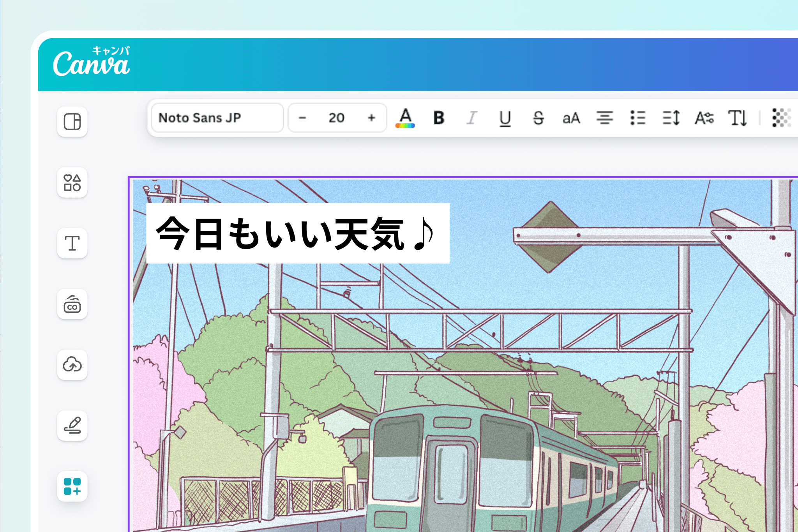Viewport: 798px width, 532px height.
Task: Open the font color picker
Action: click(405, 118)
